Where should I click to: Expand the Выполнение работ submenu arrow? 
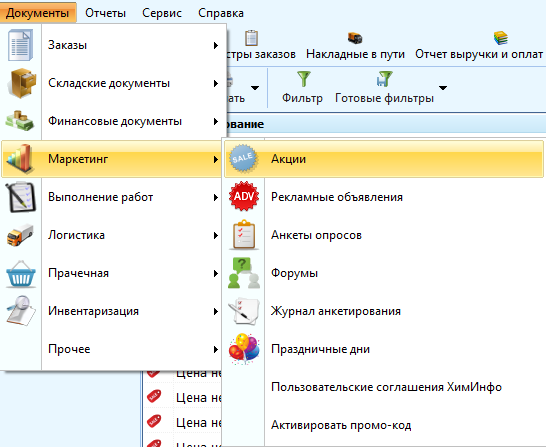pyautogui.click(x=216, y=197)
